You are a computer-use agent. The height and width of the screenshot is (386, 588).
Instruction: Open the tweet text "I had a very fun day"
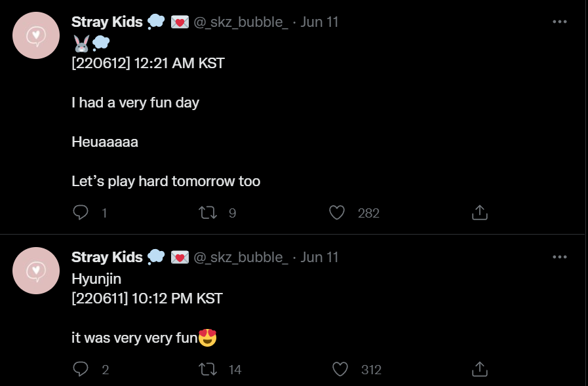pos(136,103)
